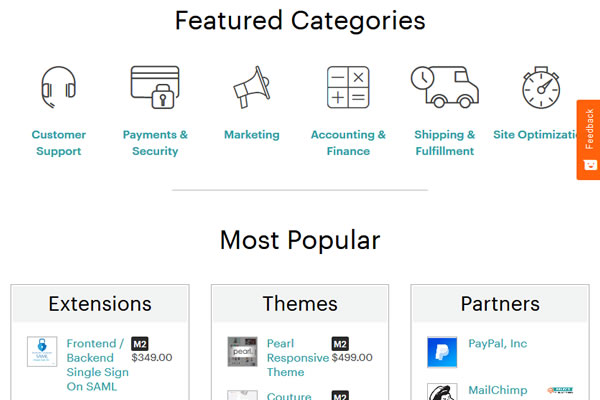Click the PayPal logo icon
This screenshot has width=600, height=400.
tap(442, 352)
